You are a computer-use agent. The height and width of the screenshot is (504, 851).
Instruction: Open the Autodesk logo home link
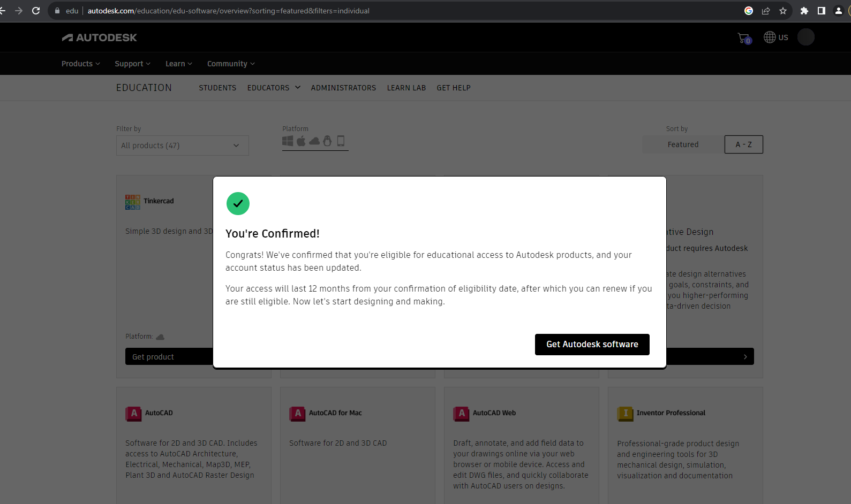(x=100, y=37)
